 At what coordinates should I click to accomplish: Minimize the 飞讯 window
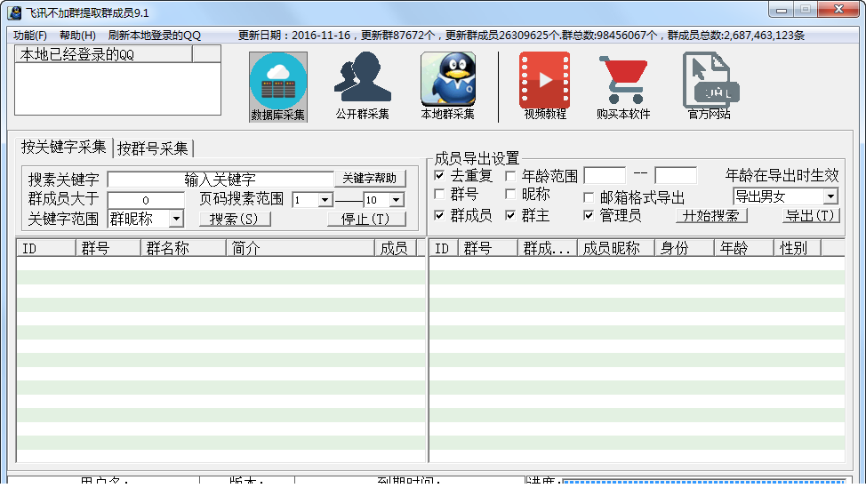pos(781,10)
